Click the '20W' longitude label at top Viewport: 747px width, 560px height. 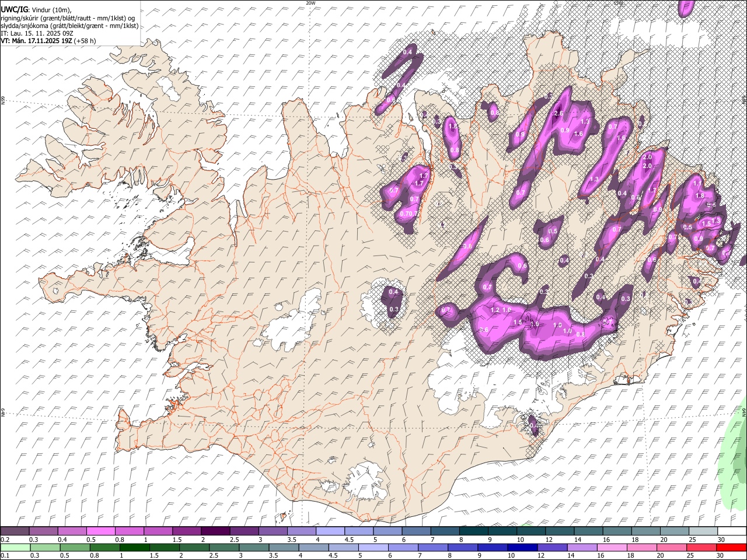coord(310,3)
